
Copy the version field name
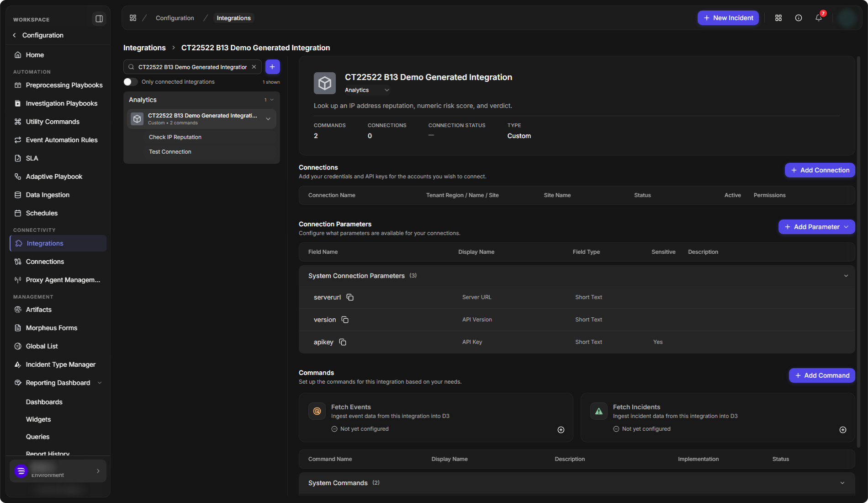tap(345, 320)
